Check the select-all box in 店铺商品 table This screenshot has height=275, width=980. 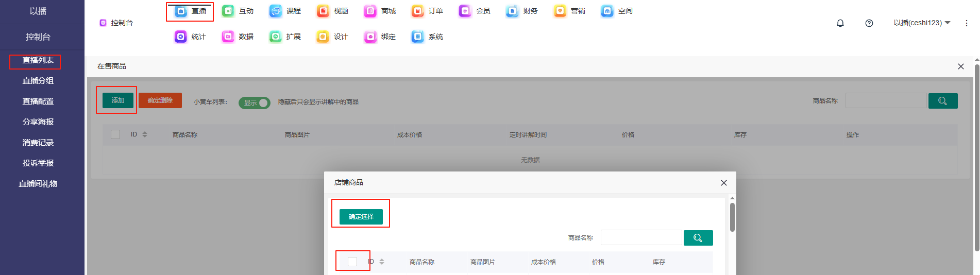pyautogui.click(x=352, y=262)
